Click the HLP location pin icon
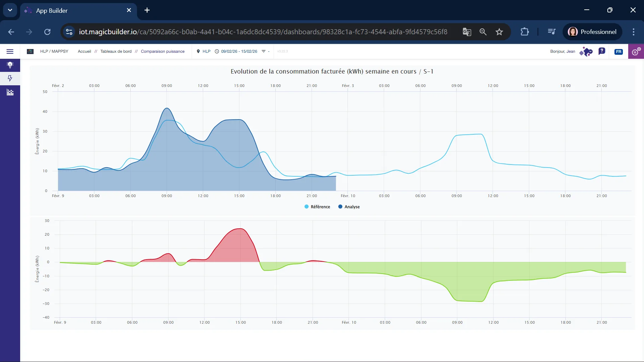 click(199, 51)
